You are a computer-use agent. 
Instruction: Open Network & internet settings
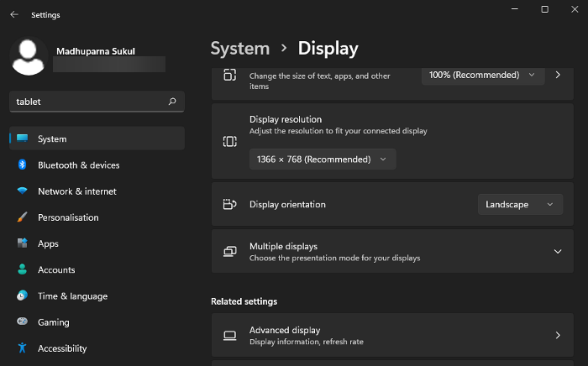pyautogui.click(x=97, y=191)
